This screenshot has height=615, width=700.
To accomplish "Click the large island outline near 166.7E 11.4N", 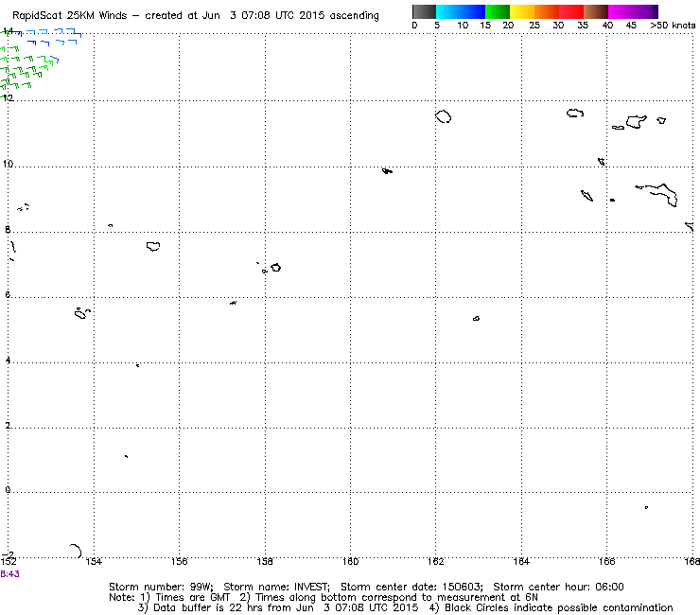I will (x=637, y=121).
